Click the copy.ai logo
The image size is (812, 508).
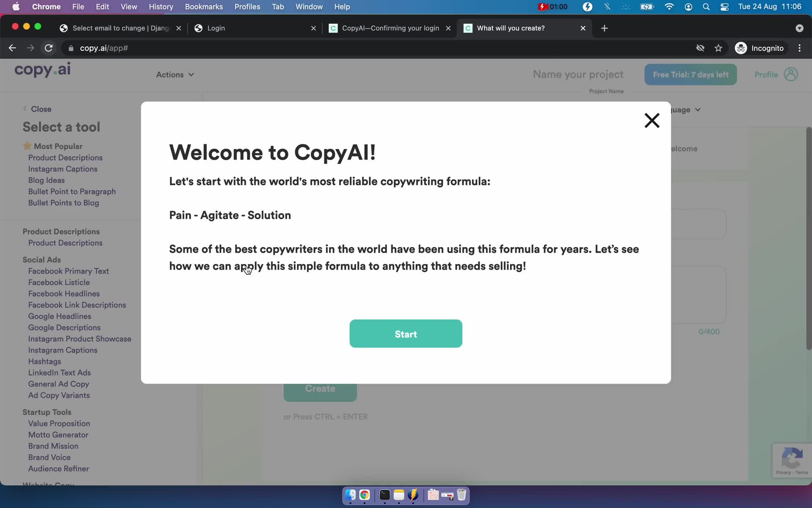42,70
